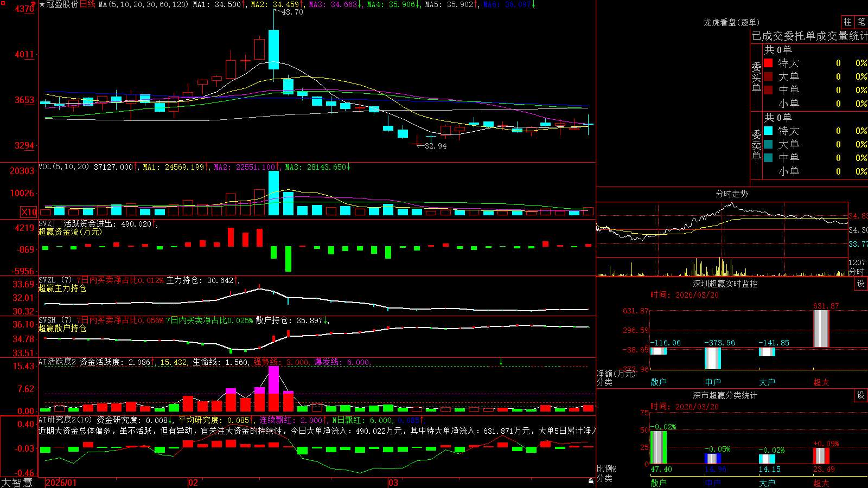Click the lock icon at the timeline's end
This screenshot has height=488, width=868.
tap(591, 481)
